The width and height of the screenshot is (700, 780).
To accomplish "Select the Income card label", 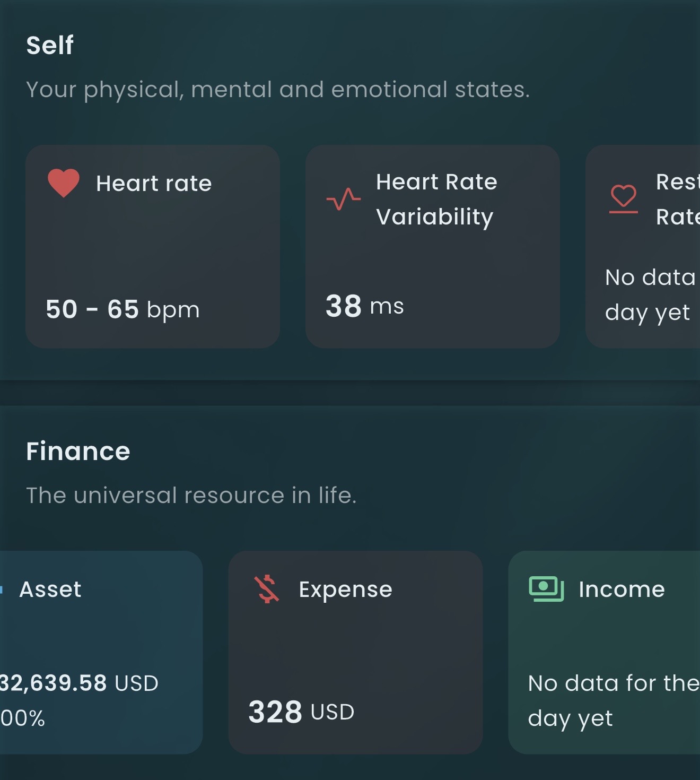I will click(622, 590).
